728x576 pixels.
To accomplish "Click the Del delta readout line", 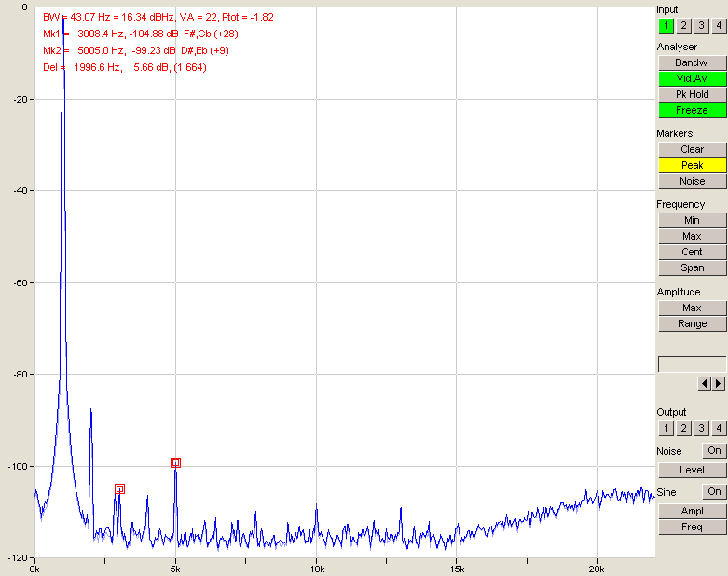I will 125,67.
